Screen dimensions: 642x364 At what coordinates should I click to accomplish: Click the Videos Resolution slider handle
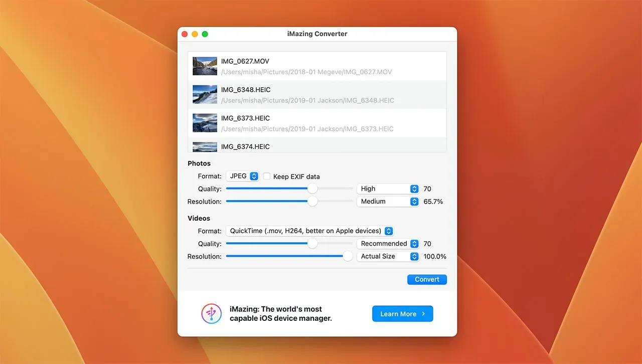pyautogui.click(x=348, y=256)
